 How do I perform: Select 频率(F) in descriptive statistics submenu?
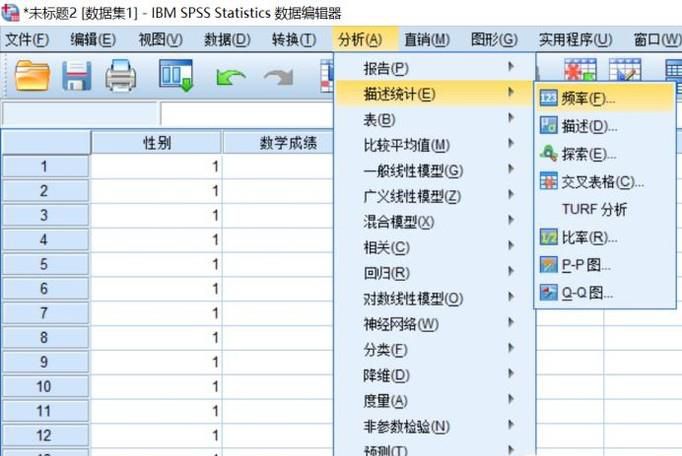click(x=588, y=98)
